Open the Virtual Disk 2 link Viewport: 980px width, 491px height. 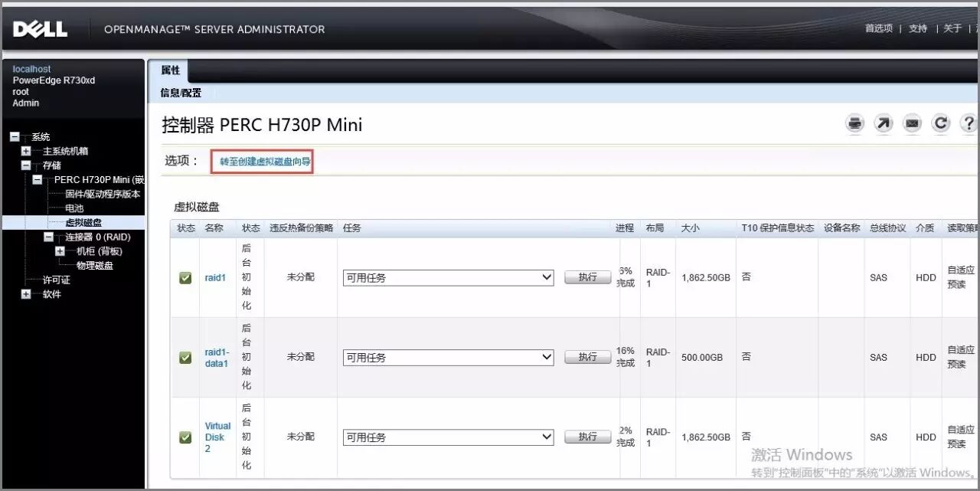(217, 437)
